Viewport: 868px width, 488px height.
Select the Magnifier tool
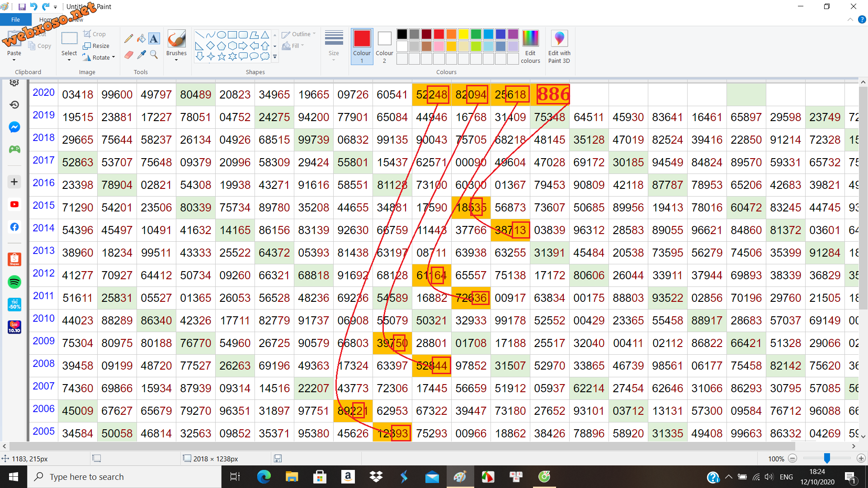[x=154, y=55]
